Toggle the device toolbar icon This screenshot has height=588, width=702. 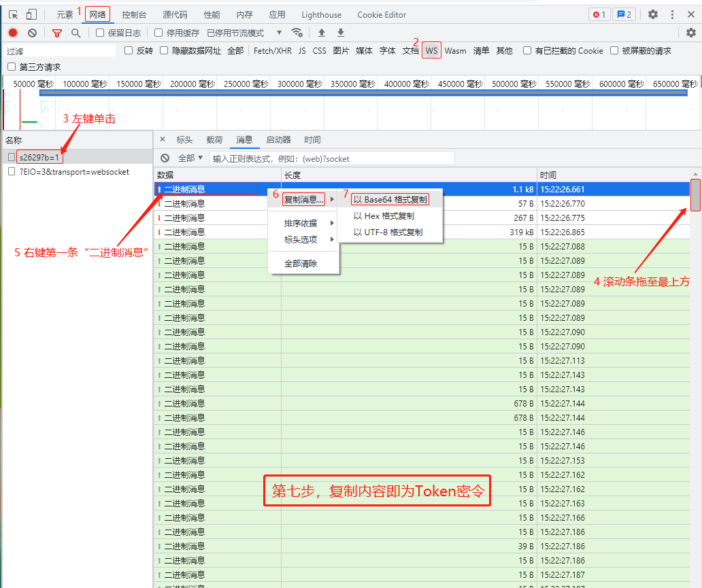(x=31, y=14)
